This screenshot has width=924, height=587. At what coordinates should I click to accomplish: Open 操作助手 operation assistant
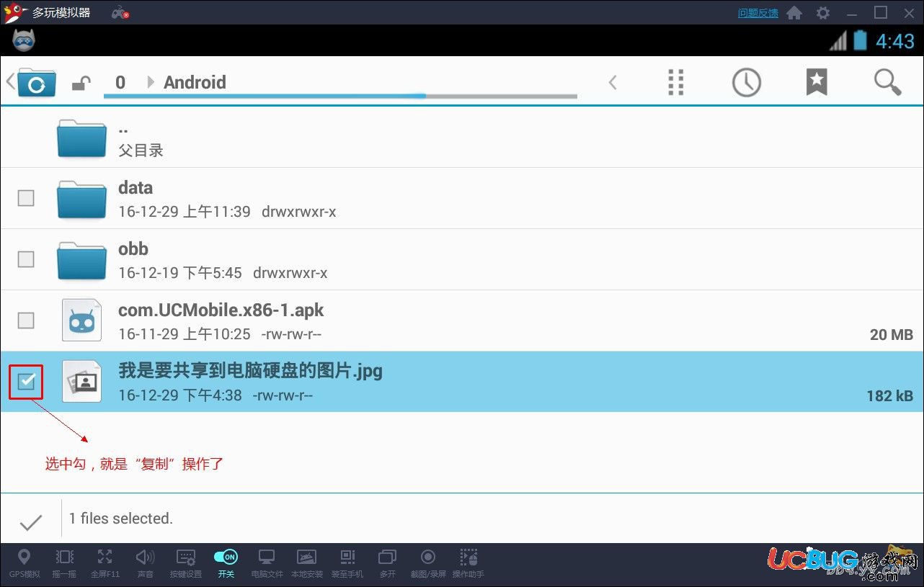(x=468, y=563)
